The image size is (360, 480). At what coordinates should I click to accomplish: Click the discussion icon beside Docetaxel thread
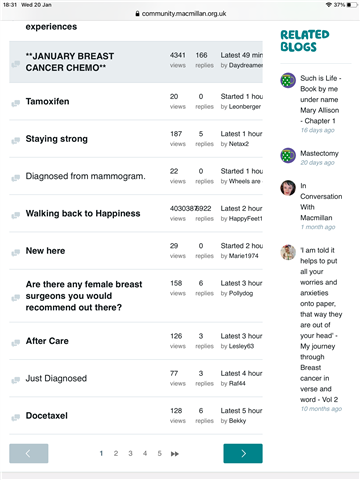[x=16, y=417]
